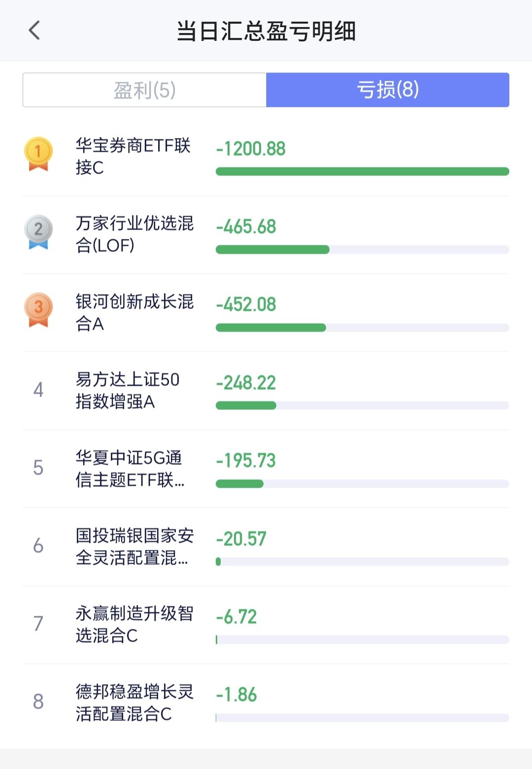532x769 pixels.
Task: Open 华夏中证5G通信主题ETF fund entry
Action: tap(266, 468)
